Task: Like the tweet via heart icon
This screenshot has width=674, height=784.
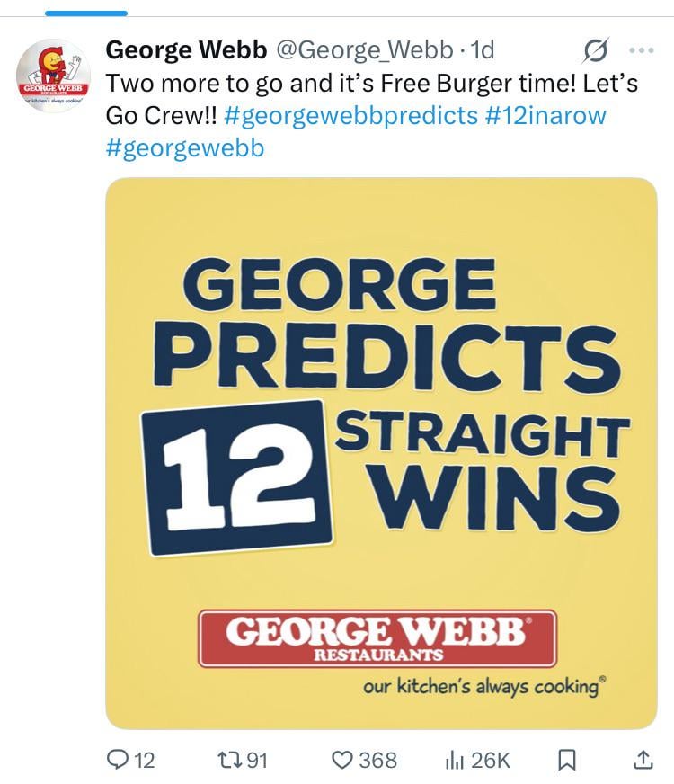Action: [x=342, y=760]
